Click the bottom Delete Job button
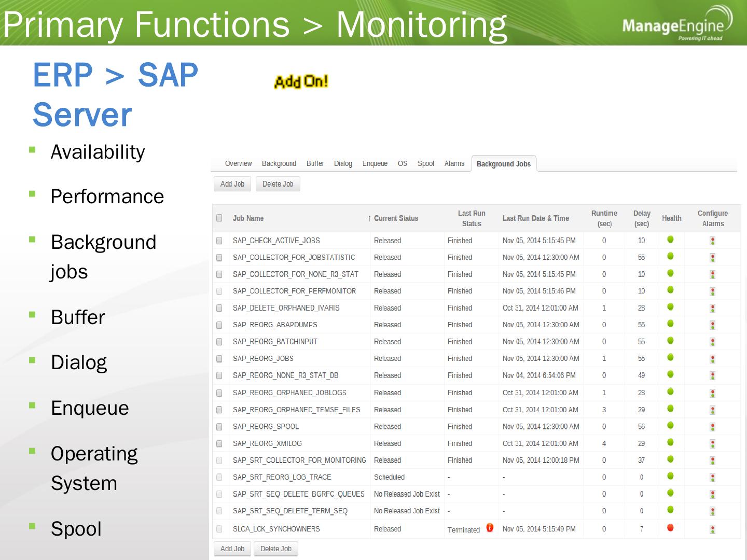Screen dimensions: 747x560 coord(275,549)
